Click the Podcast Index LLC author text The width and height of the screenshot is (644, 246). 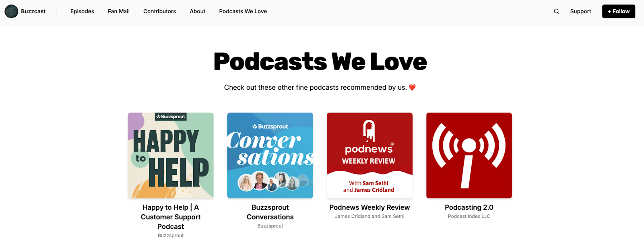click(469, 216)
